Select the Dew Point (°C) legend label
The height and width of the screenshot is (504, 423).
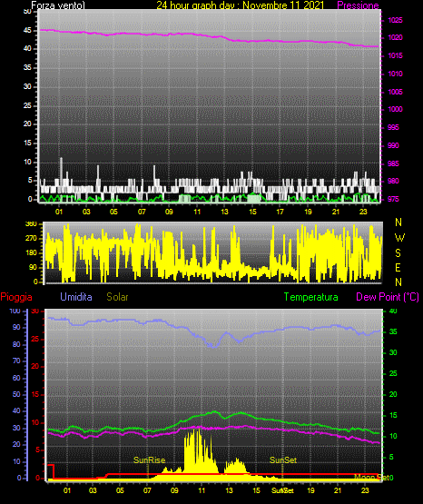[x=388, y=297]
